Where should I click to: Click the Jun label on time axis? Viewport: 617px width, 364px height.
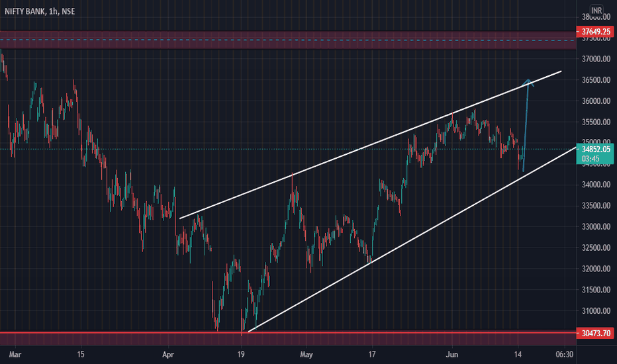(451, 355)
